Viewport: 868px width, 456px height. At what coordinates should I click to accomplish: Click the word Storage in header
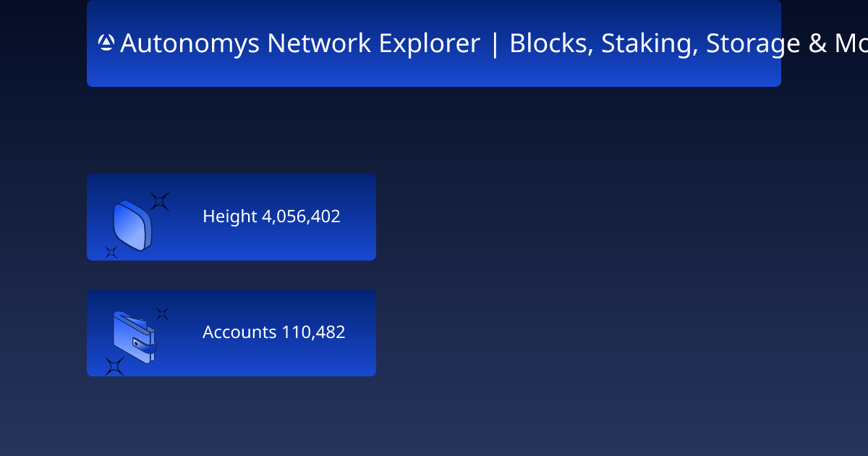click(754, 43)
